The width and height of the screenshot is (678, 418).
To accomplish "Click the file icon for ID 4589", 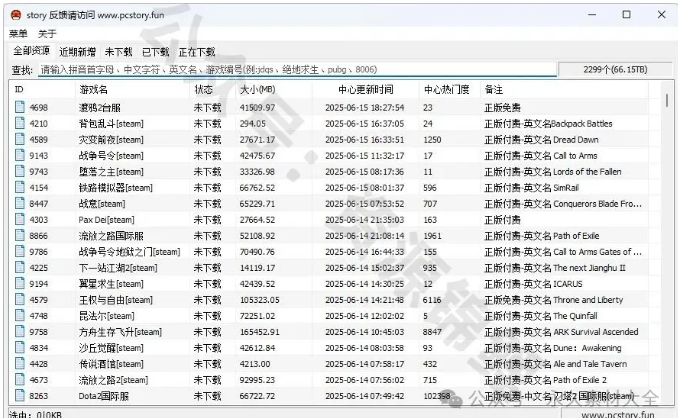I will (x=20, y=139).
